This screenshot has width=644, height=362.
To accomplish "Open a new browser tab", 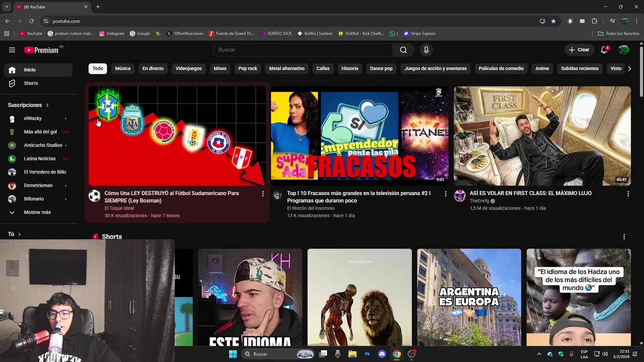I will (98, 7).
